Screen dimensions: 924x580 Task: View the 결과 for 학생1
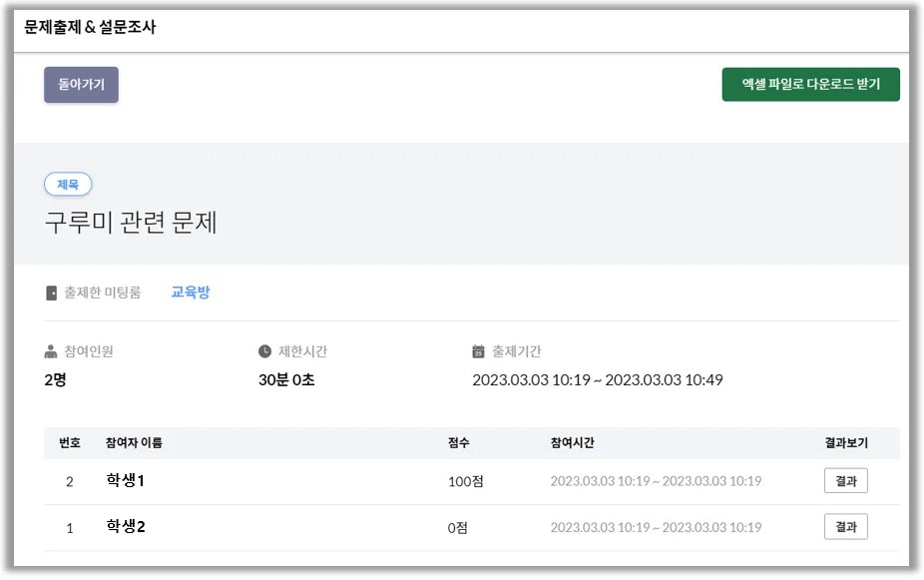[x=845, y=481]
